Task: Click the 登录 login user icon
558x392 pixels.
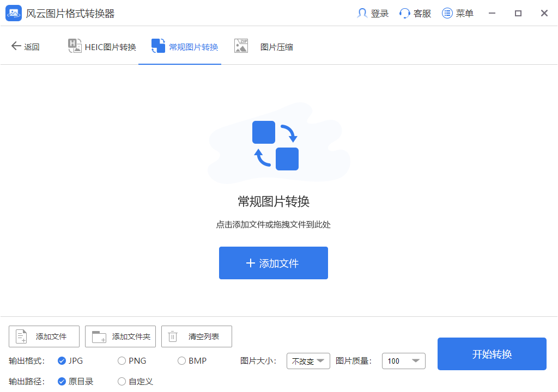Action: pos(362,13)
